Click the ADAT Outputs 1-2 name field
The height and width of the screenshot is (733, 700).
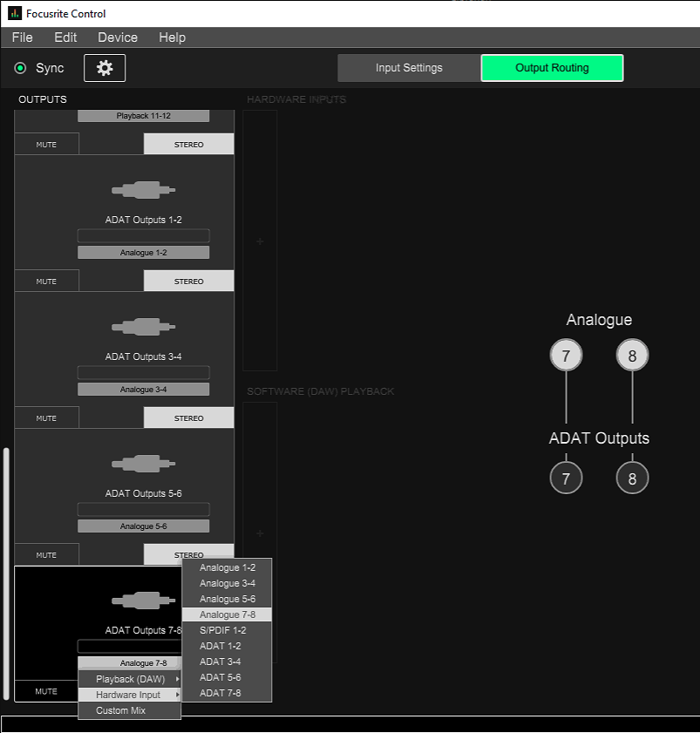143,235
